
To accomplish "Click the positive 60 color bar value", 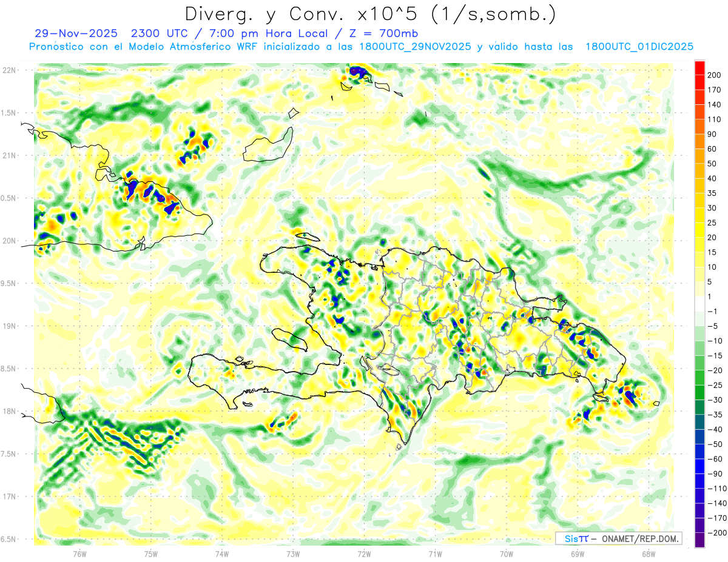I will pyautogui.click(x=713, y=149).
